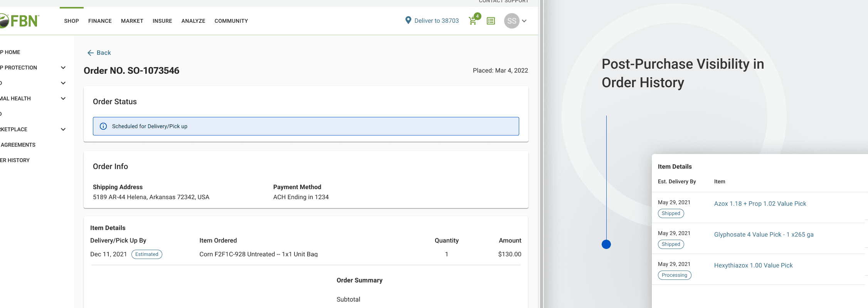Open Glyphosate 4 Value Pick item link

(764, 234)
